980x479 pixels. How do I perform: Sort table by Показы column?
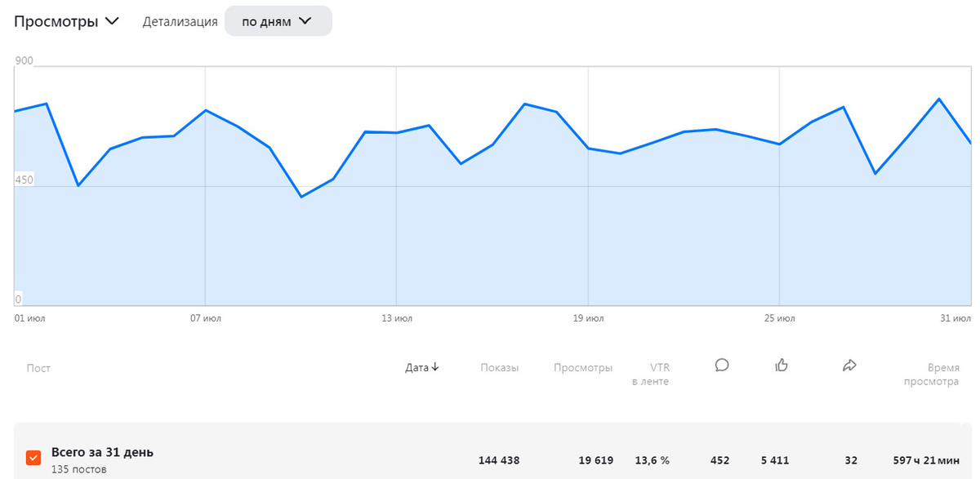click(500, 368)
